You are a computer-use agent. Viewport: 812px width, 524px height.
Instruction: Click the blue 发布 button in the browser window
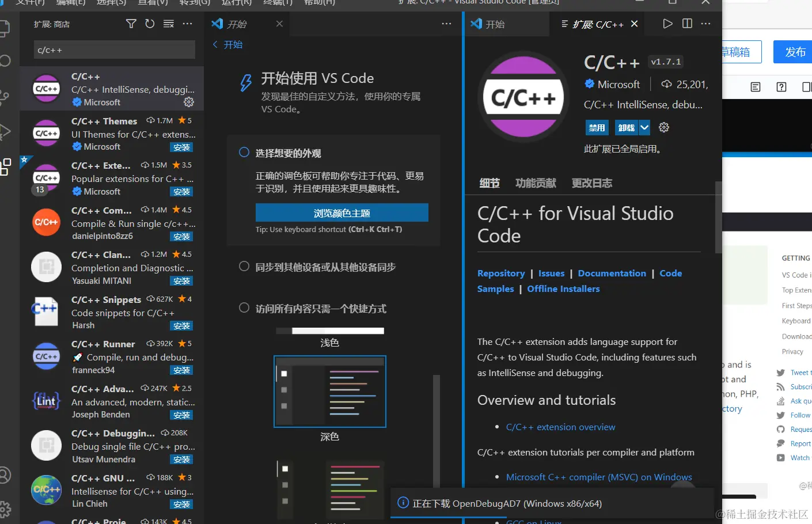pos(795,52)
